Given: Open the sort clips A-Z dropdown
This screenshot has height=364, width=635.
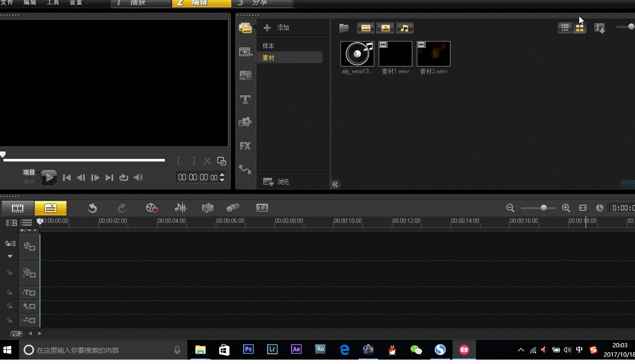Looking at the screenshot, I should [600, 28].
